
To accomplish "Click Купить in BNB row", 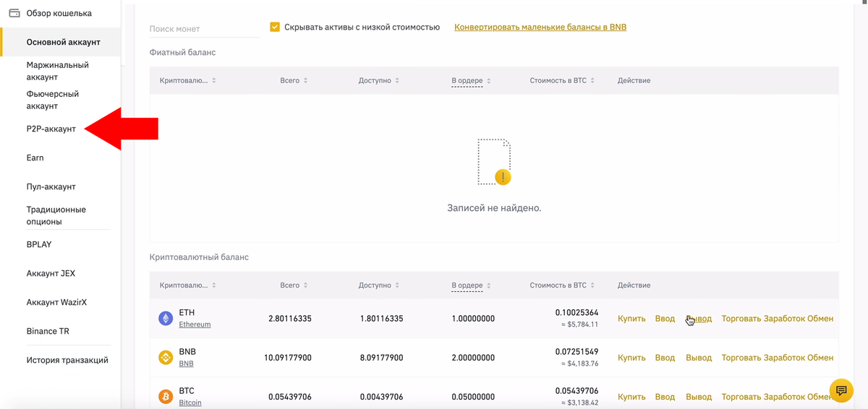I will 631,358.
